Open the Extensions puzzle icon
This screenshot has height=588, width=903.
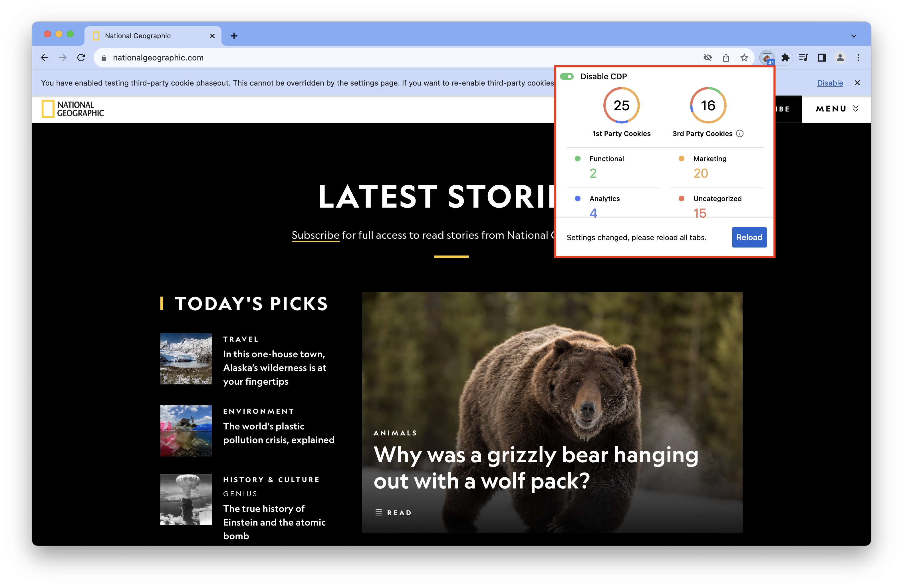click(x=785, y=58)
